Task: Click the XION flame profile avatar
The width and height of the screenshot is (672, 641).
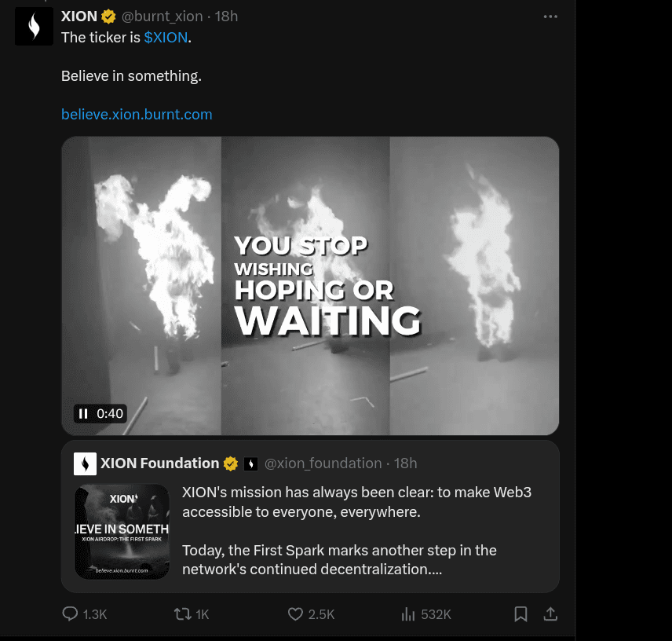Action: pyautogui.click(x=34, y=26)
